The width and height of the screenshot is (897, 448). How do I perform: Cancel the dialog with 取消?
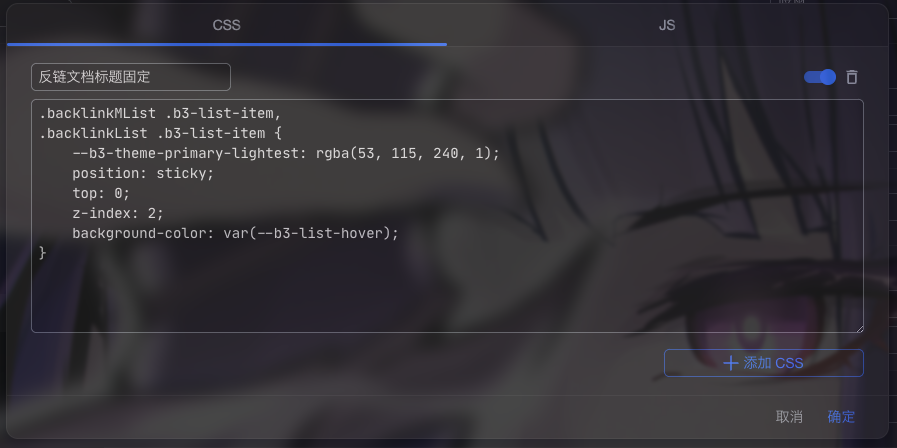[789, 417]
